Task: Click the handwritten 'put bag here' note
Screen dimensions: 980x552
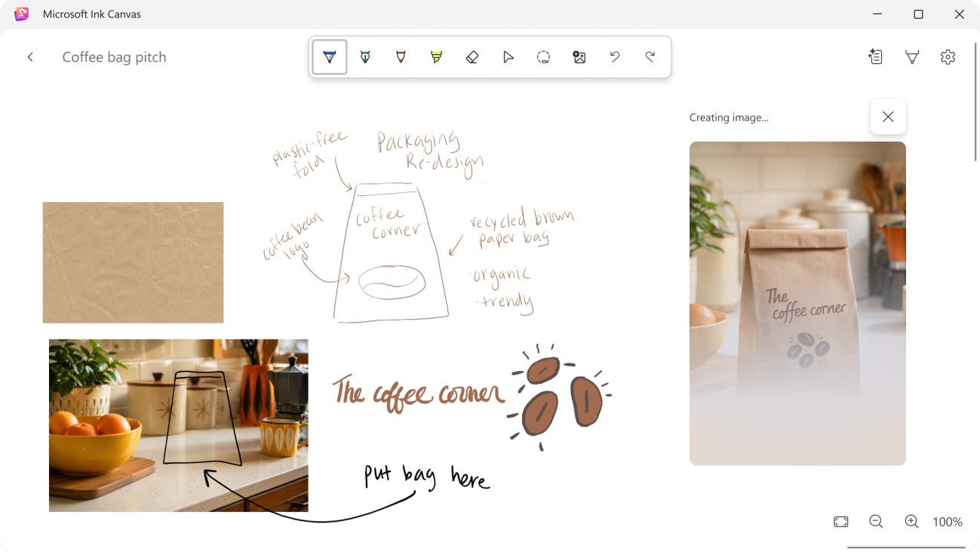Action: click(x=427, y=477)
